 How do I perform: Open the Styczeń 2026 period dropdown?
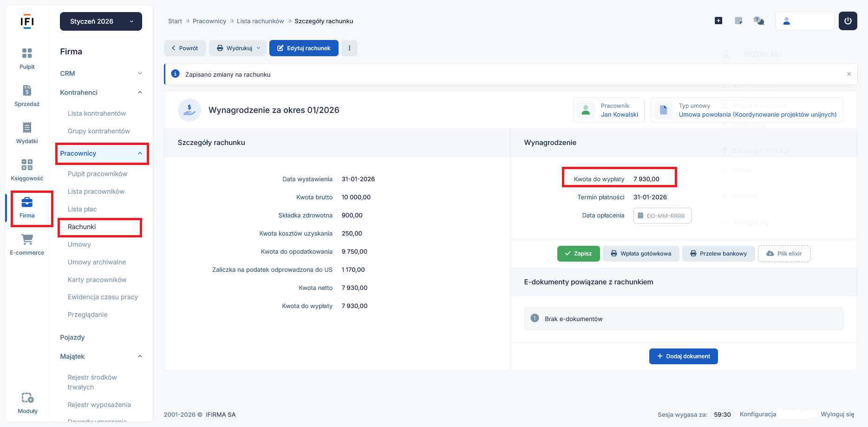click(x=101, y=21)
